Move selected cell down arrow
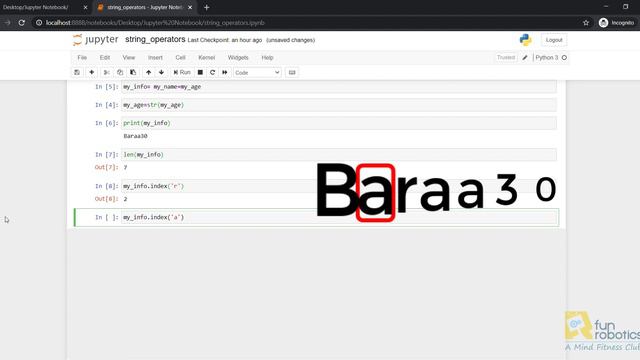 162,72
